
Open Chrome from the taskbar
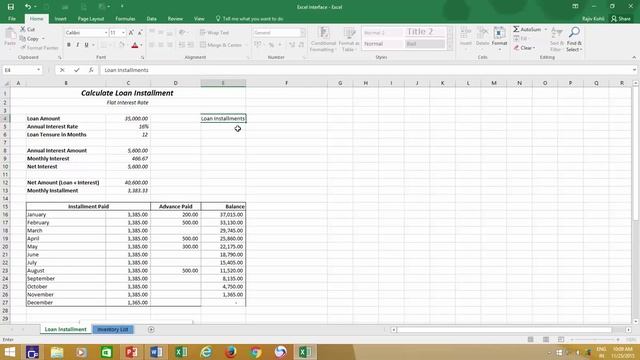(256, 352)
